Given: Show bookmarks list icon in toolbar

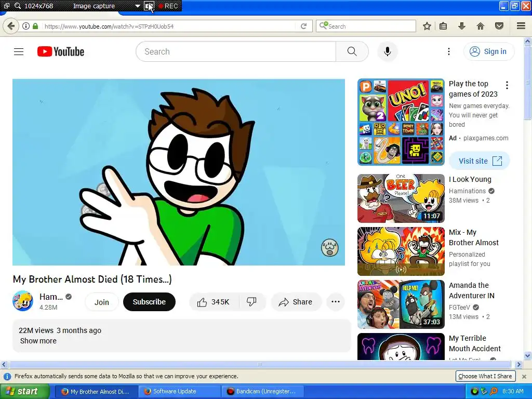Looking at the screenshot, I should point(443,26).
